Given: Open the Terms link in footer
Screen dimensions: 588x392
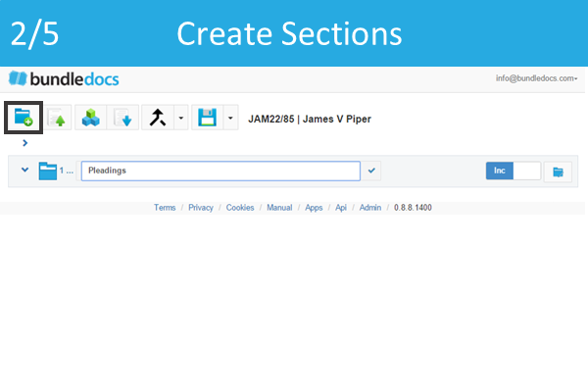Looking at the screenshot, I should click(165, 208).
